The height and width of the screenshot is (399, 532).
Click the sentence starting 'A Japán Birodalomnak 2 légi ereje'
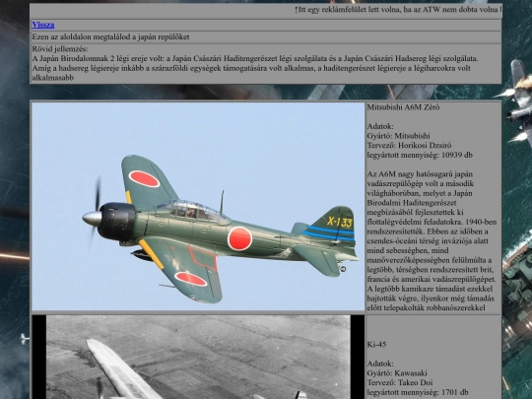coord(255,59)
